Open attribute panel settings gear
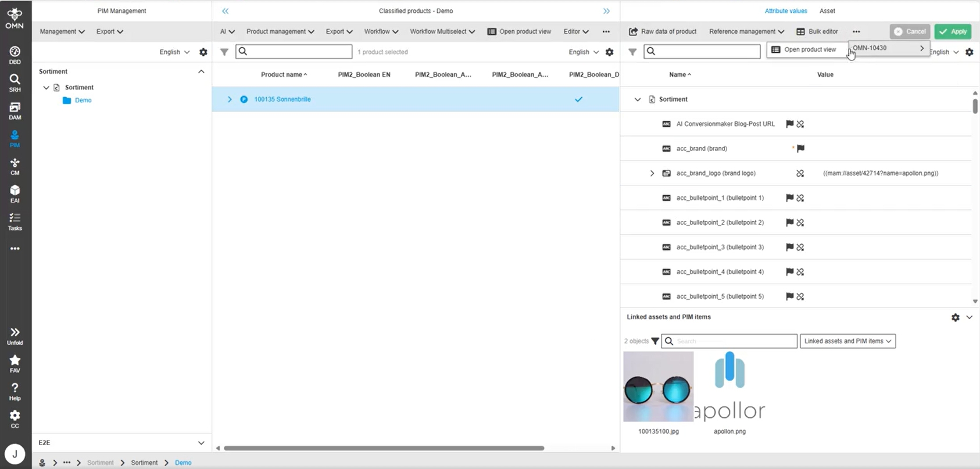The height and width of the screenshot is (469, 980). [969, 52]
